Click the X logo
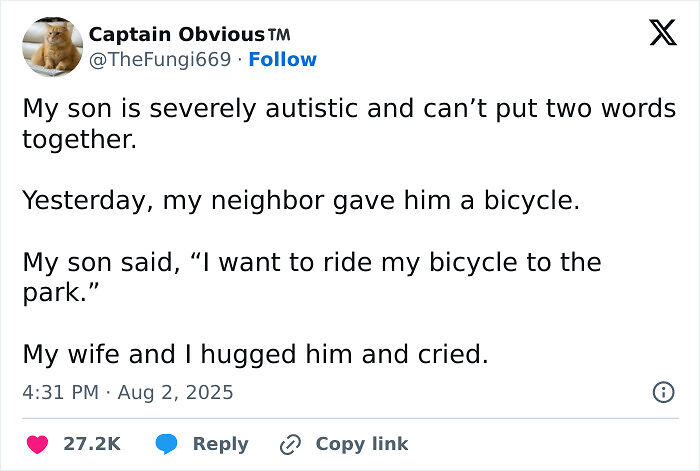This screenshot has height=471, width=700. point(656,36)
